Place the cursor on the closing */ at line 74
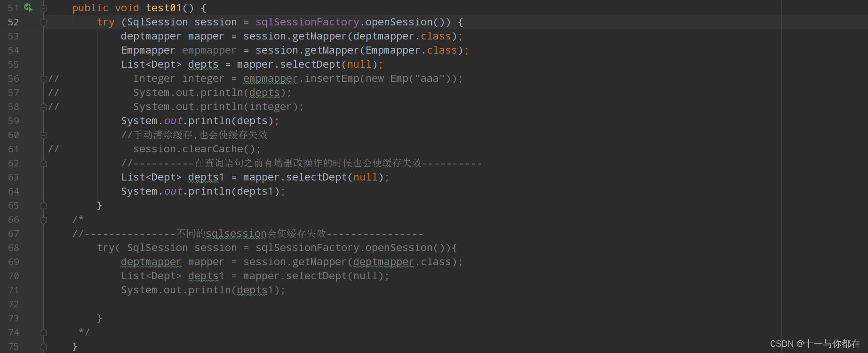 pos(84,332)
